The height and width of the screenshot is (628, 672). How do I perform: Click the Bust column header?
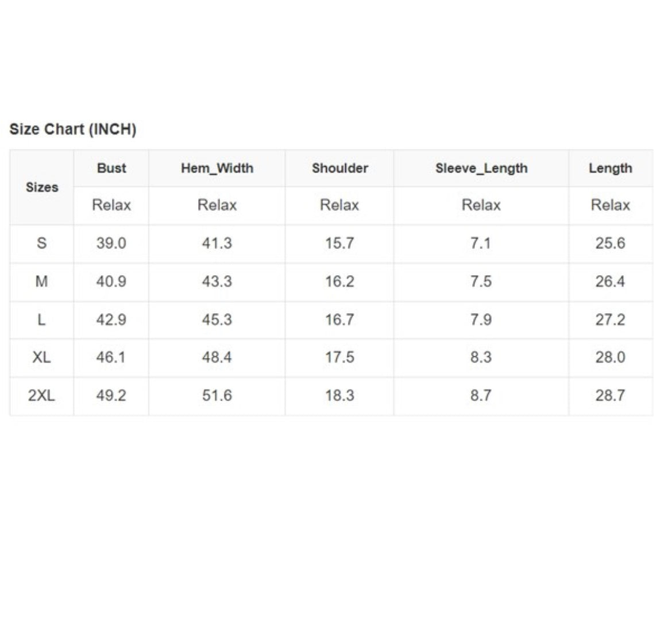[x=111, y=168]
